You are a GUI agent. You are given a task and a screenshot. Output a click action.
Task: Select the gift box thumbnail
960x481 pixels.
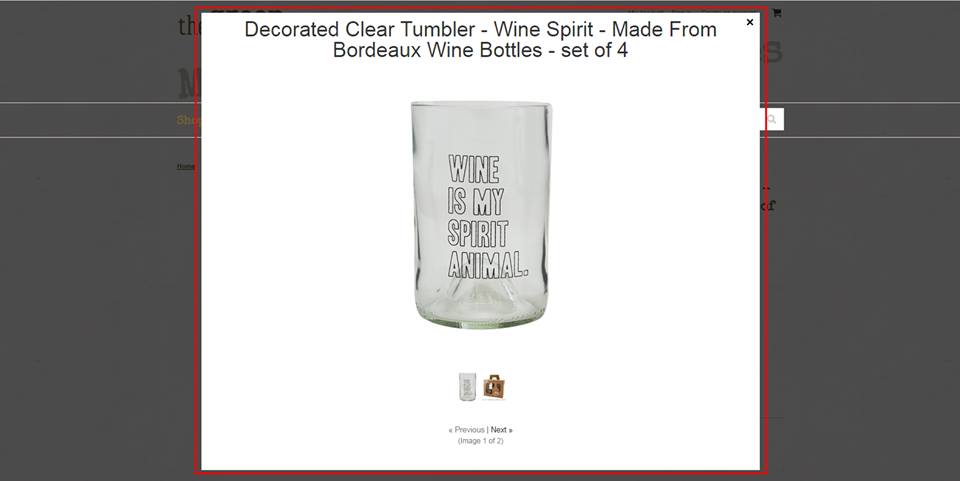493,387
